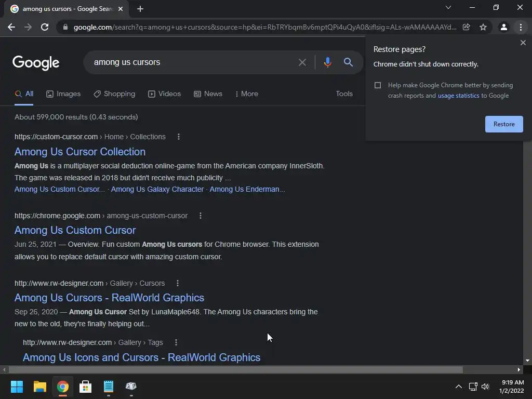532x399 pixels.
Task: Open network status tray icon
Action: click(x=473, y=387)
